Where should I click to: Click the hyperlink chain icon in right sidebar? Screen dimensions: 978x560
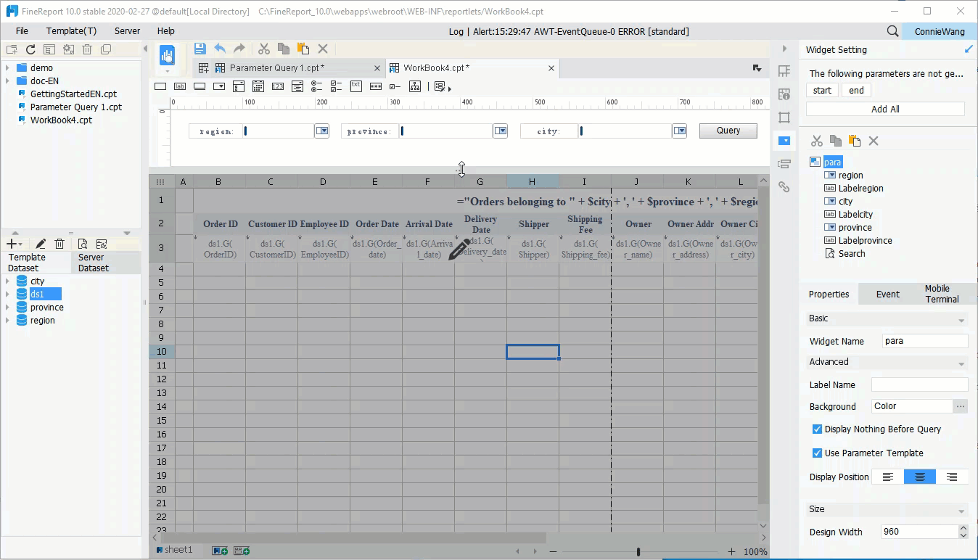pyautogui.click(x=784, y=186)
